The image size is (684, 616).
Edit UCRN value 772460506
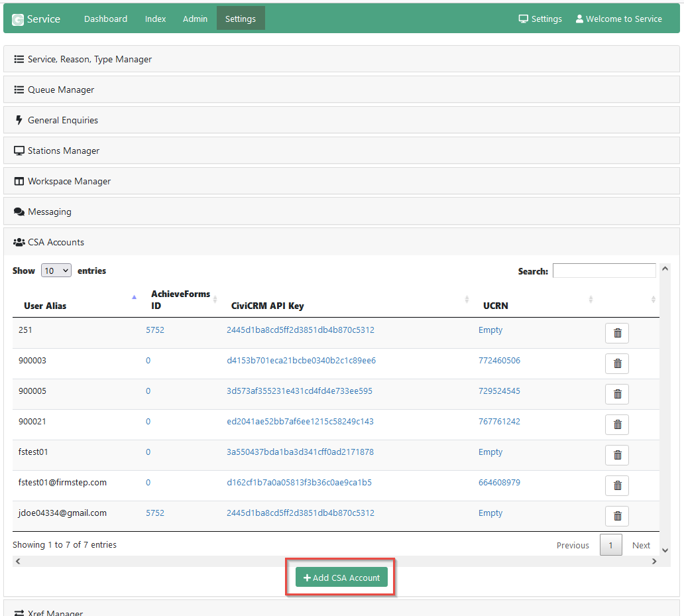click(499, 361)
